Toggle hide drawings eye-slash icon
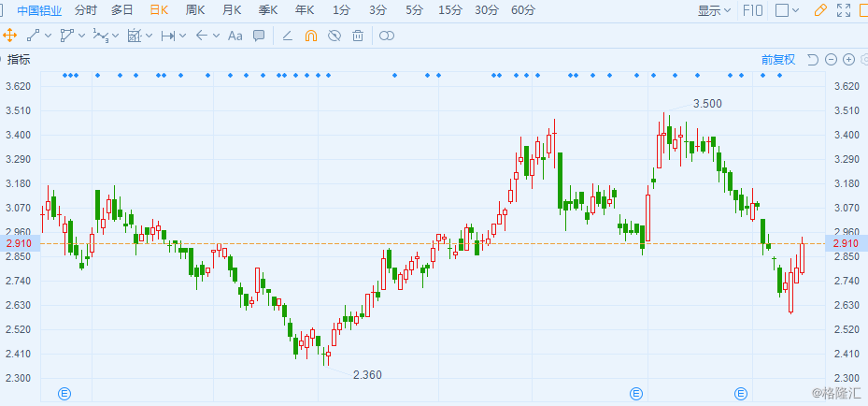Viewport: 868px width, 406px height. 334,36
